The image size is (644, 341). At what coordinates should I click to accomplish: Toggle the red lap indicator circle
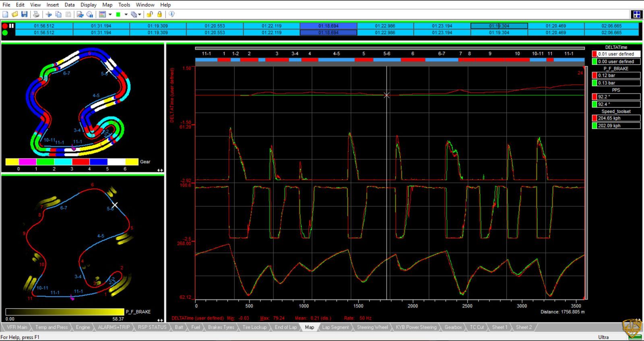tap(5, 26)
